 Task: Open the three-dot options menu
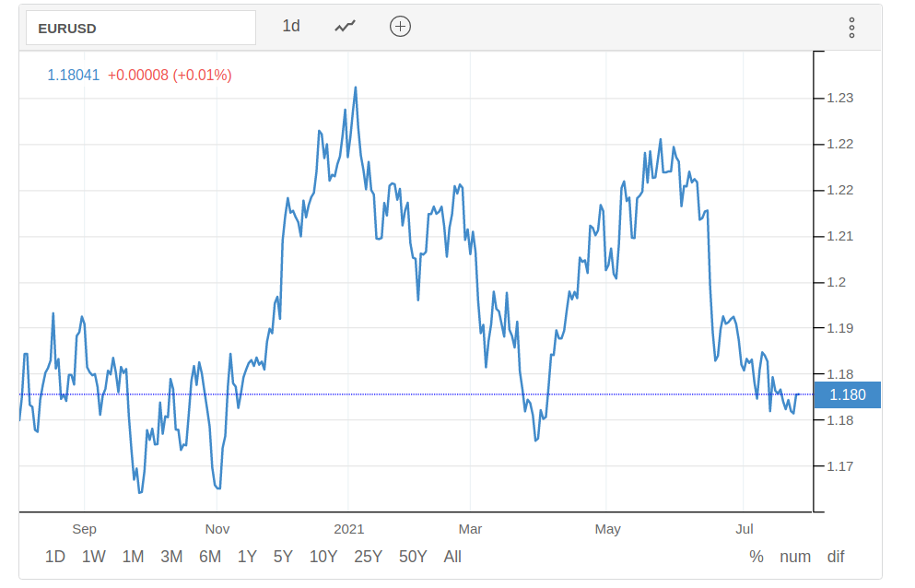click(x=852, y=28)
